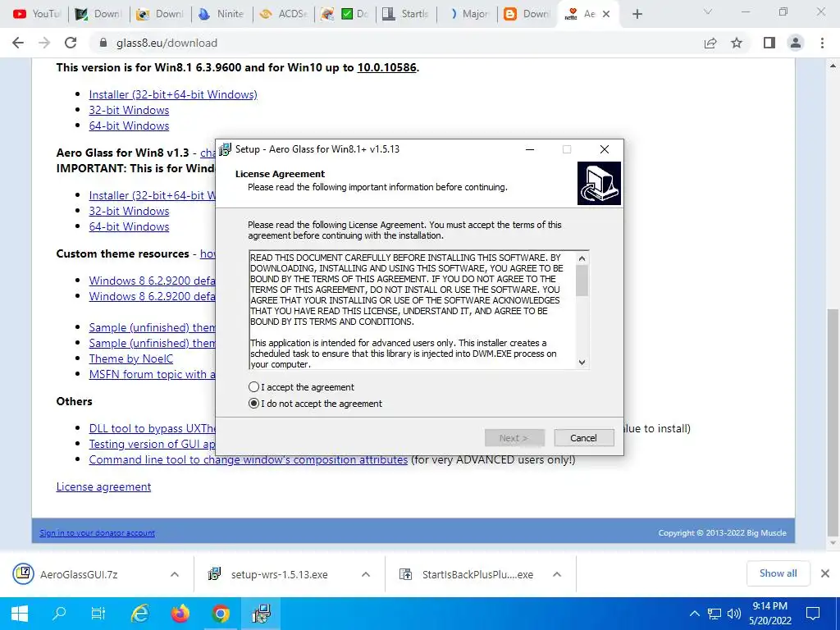This screenshot has width=840, height=630.
Task: Select I accept the agreement
Action: pyautogui.click(x=301, y=387)
